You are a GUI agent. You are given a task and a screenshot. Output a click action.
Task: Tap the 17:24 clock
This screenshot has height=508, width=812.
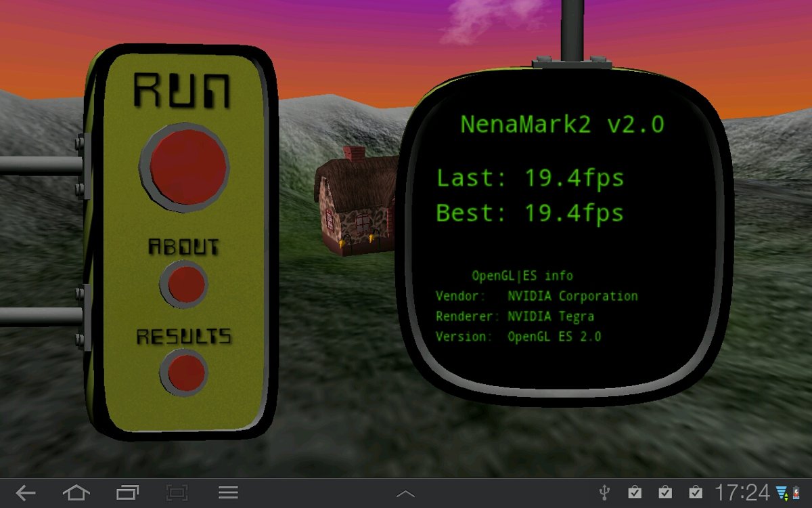742,492
